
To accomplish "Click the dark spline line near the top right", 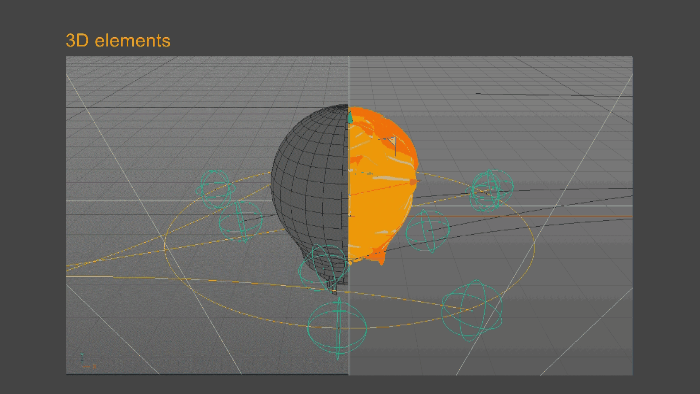I will 554,95.
